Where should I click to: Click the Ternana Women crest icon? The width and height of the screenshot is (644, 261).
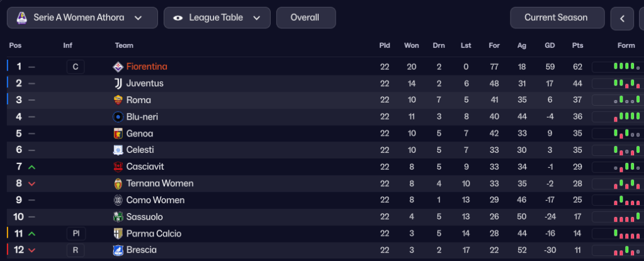pyautogui.click(x=118, y=184)
